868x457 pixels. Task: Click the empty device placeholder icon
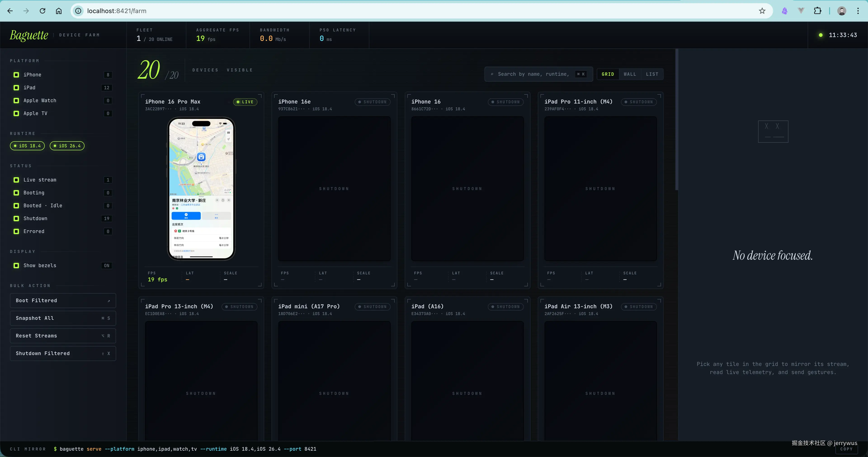tap(773, 132)
